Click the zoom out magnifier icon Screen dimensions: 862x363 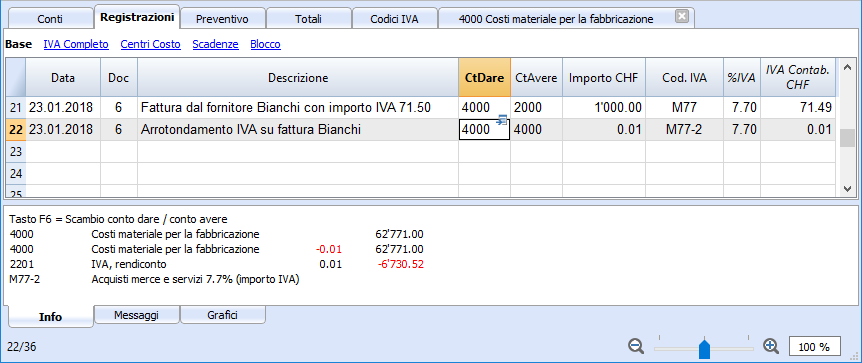point(636,346)
